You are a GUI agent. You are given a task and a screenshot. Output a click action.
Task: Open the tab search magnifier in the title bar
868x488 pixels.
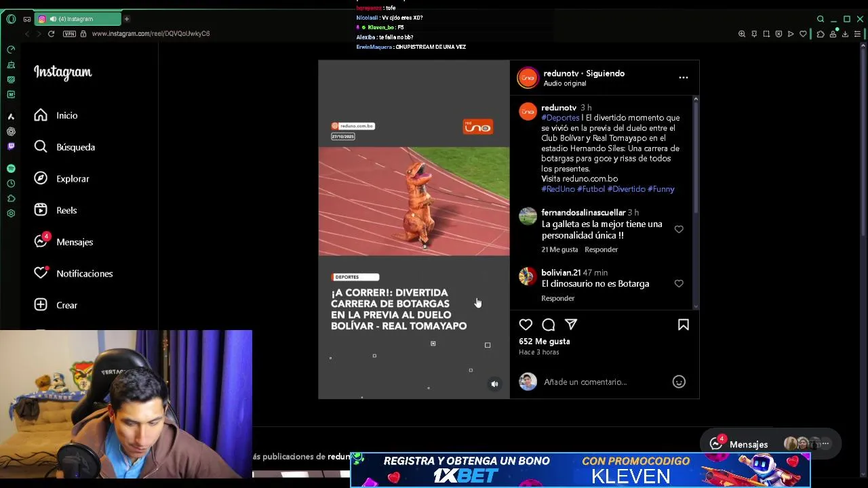pyautogui.click(x=821, y=19)
